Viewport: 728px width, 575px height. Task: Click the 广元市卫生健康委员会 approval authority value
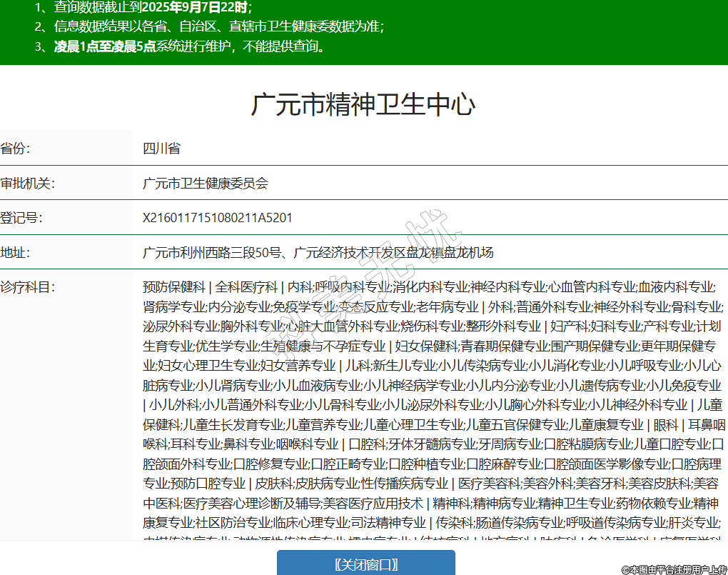coord(206,184)
